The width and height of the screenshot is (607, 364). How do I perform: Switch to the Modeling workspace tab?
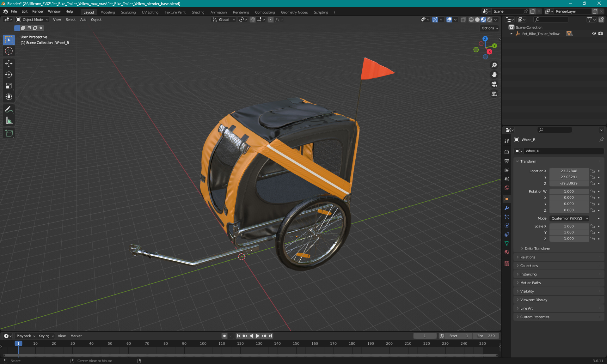click(x=107, y=12)
